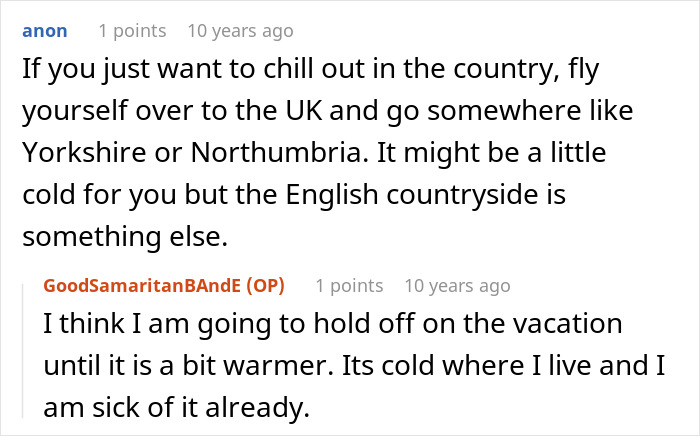The width and height of the screenshot is (700, 436).
Task: Click anon's "1 points" score
Action: pyautogui.click(x=132, y=30)
